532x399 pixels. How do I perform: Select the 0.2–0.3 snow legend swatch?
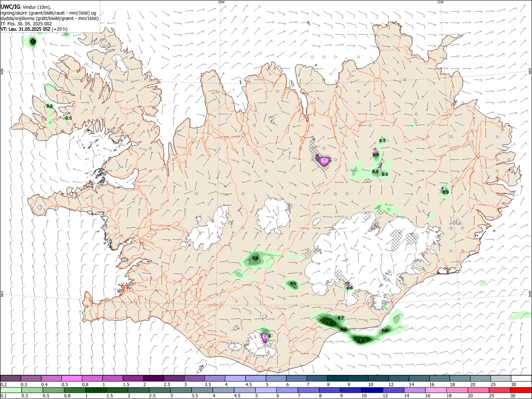tap(10, 378)
